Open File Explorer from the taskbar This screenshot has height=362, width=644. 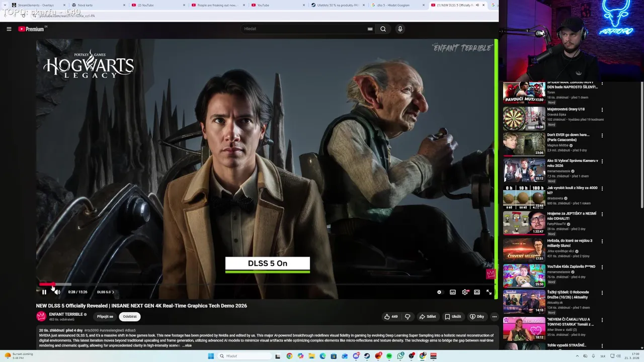(311, 356)
